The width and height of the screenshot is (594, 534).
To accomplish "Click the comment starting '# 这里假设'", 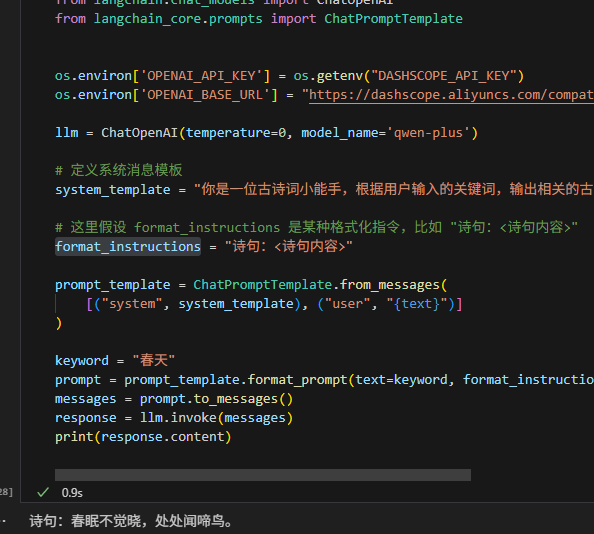I will pyautogui.click(x=316, y=227).
